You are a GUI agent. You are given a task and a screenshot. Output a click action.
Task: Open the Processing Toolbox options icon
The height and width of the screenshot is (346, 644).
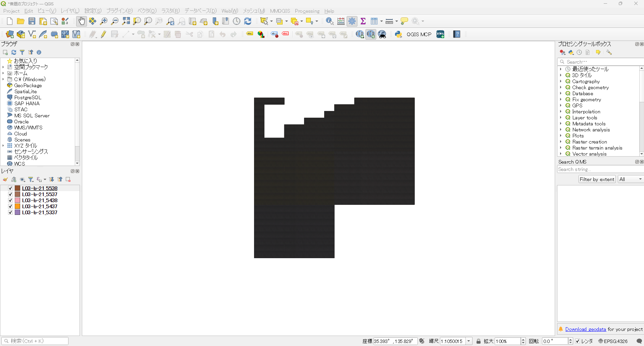tap(609, 52)
